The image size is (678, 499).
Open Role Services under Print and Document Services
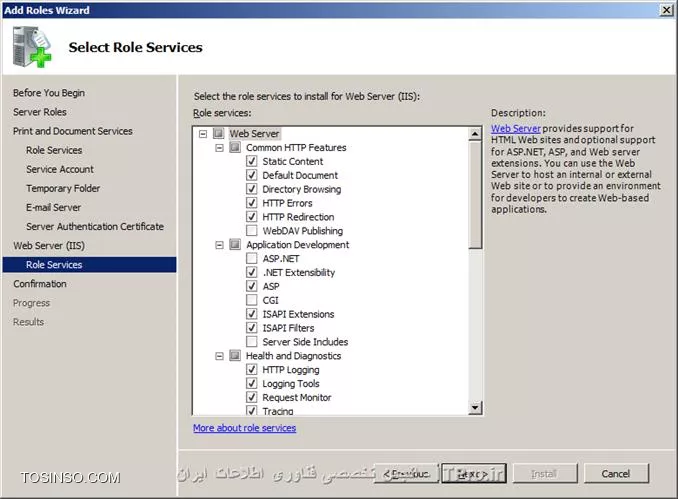54,150
